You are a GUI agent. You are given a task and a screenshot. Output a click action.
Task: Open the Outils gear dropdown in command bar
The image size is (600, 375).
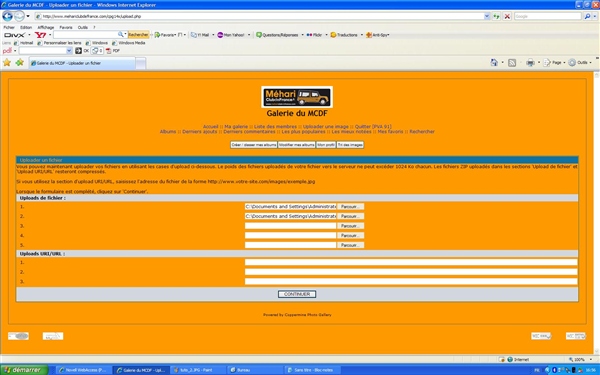click(x=580, y=63)
